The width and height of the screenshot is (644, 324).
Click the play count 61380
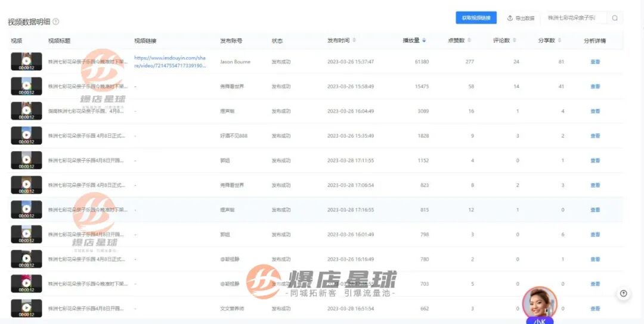point(422,61)
